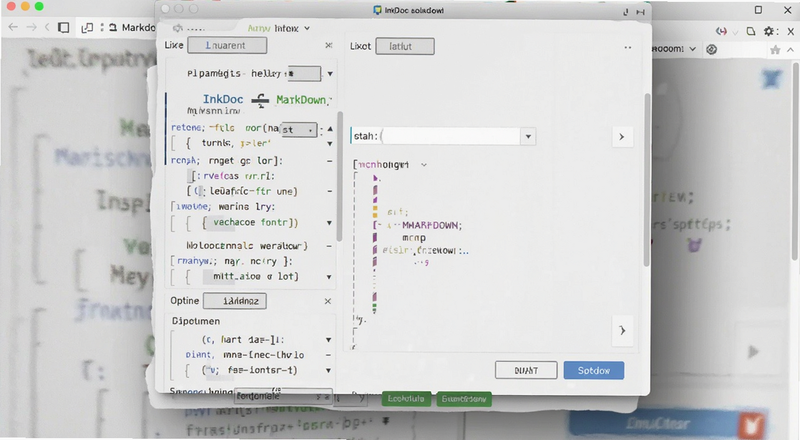Click the Dipotumen heading
Image resolution: width=800 pixels, height=440 pixels.
tap(196, 321)
